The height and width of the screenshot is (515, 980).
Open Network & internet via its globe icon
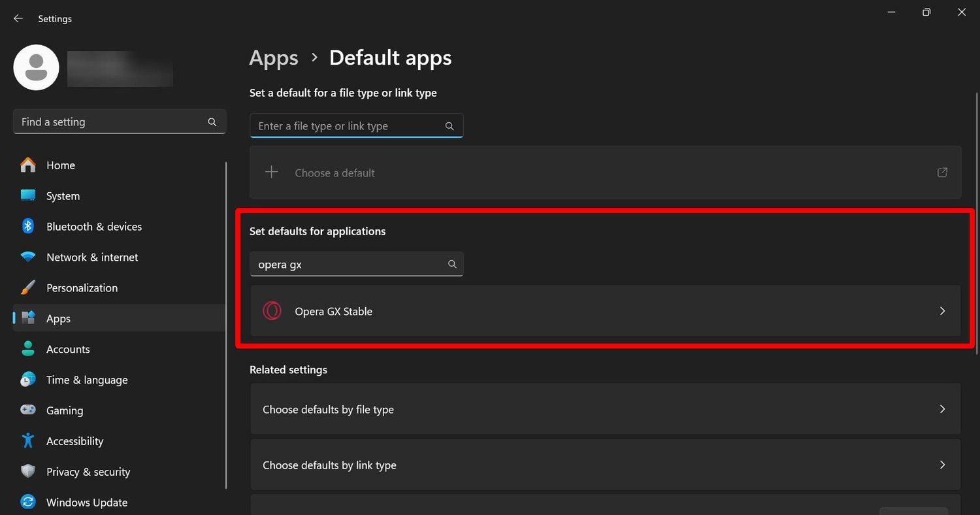(x=27, y=257)
